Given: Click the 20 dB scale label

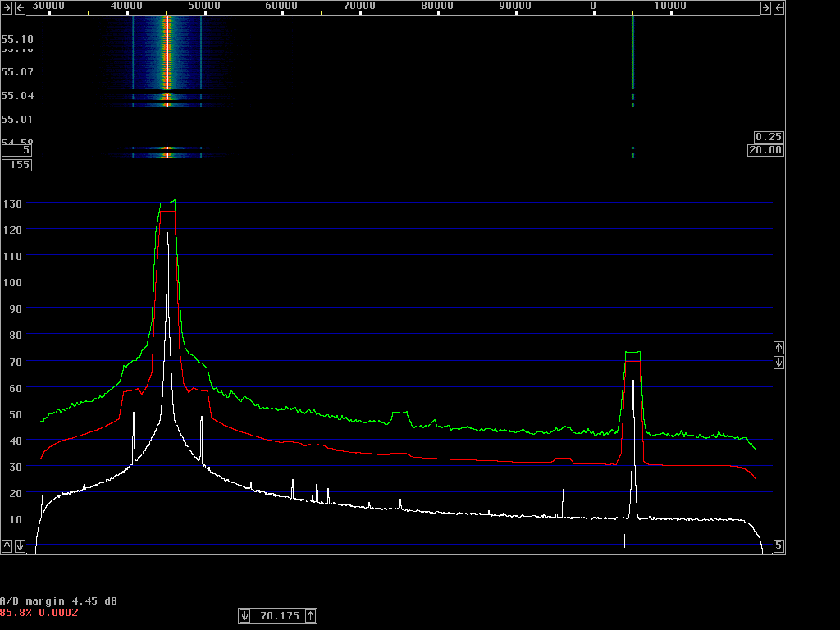Looking at the screenshot, I should (16, 493).
